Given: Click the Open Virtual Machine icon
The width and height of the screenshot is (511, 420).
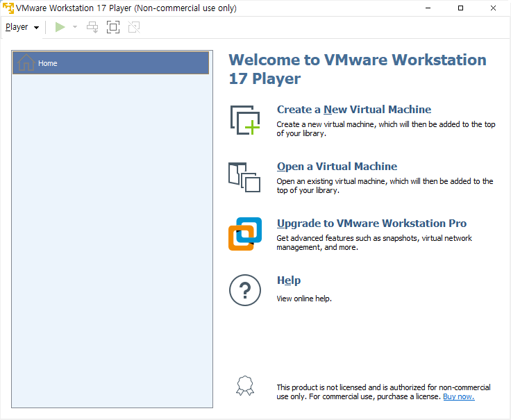Looking at the screenshot, I should 244,177.
